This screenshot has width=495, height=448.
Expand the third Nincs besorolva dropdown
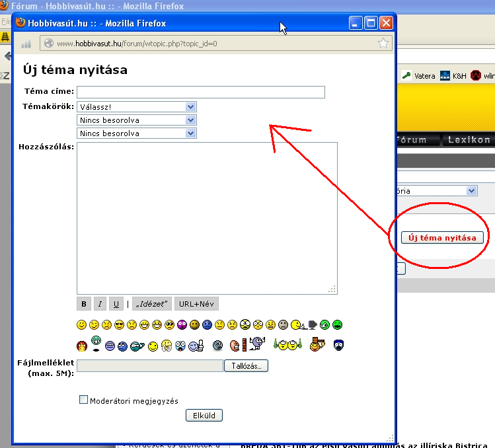click(137, 133)
